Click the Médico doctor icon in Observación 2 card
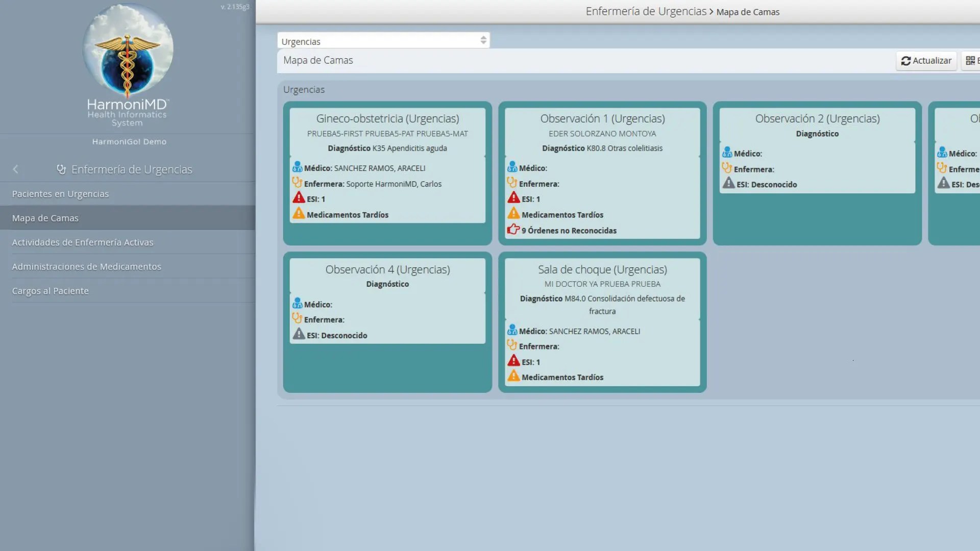The width and height of the screenshot is (980, 551). (x=727, y=153)
